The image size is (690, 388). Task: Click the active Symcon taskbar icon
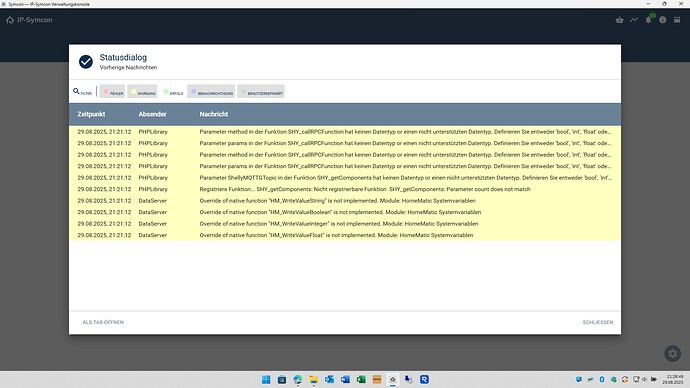click(x=393, y=380)
